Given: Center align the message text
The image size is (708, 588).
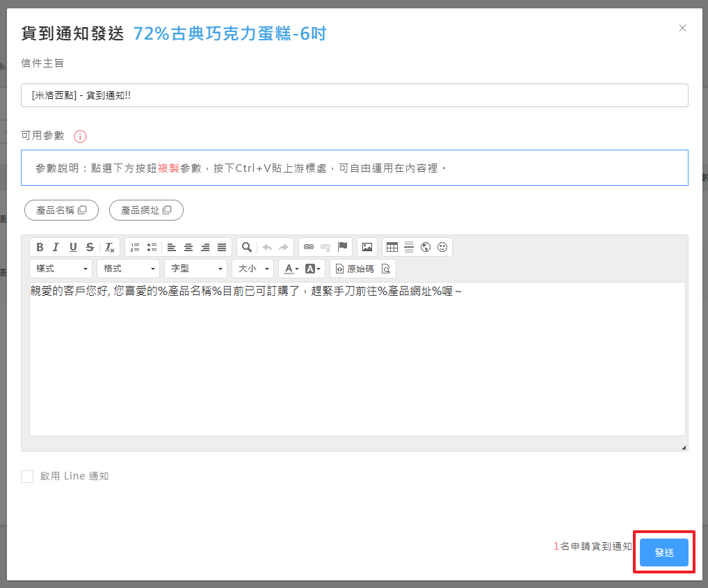Looking at the screenshot, I should point(188,247).
